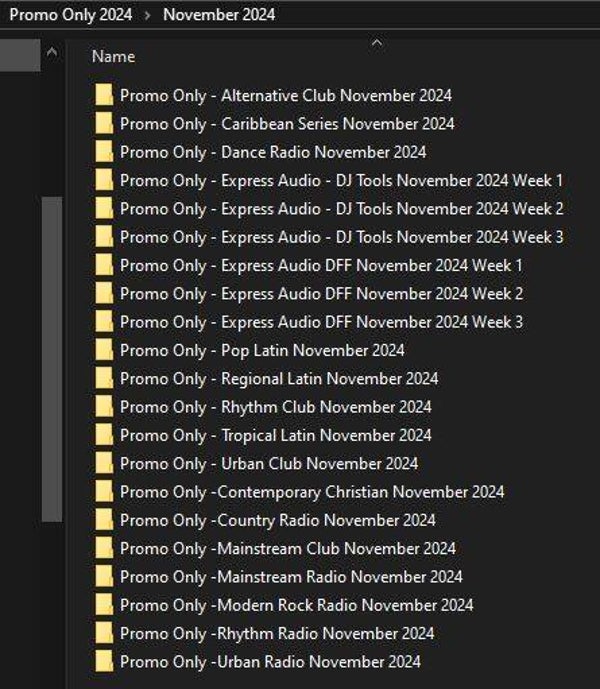This screenshot has height=689, width=600.
Task: Click folder icon for DJ Tools Week 2
Action: click(x=104, y=209)
